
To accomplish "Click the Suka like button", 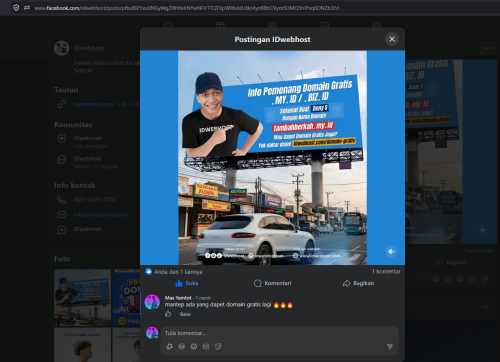I will coord(187,283).
